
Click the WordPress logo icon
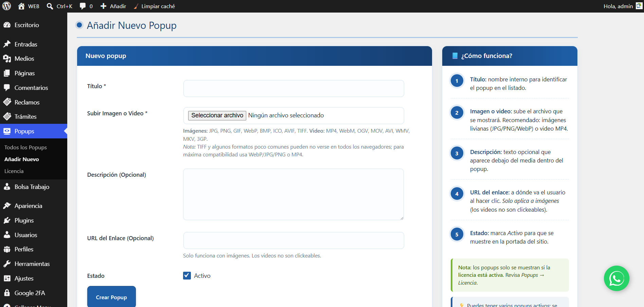[7, 6]
